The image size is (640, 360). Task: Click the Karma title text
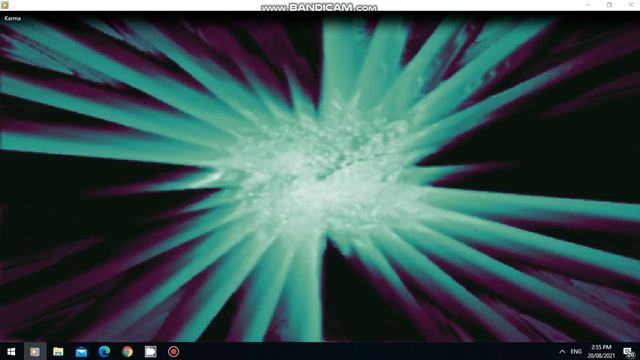pos(13,18)
